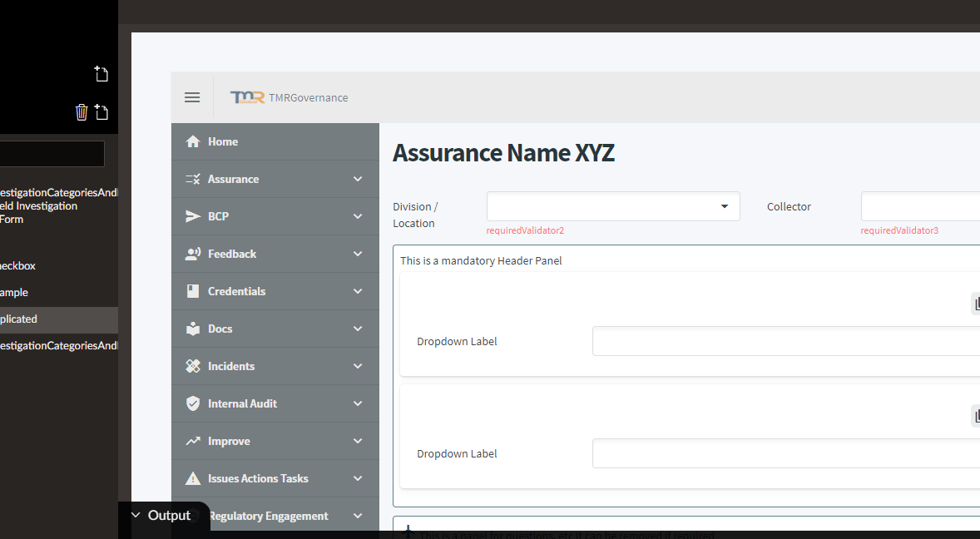Click the Feedback speaking-person icon
980x539 pixels.
click(x=193, y=255)
